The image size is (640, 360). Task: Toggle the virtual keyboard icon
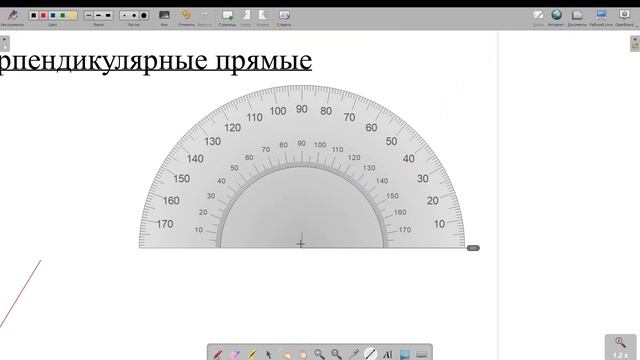tap(422, 354)
